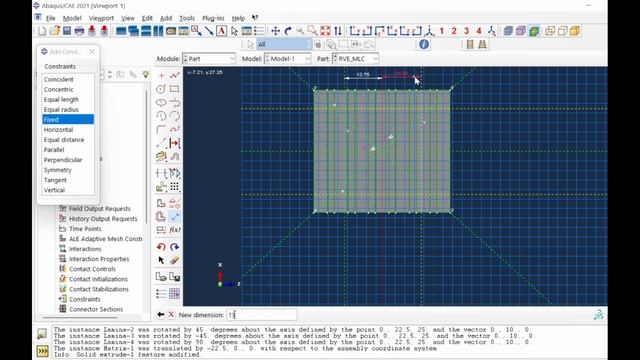Select the Create Isolated Point sketch tool
The width and height of the screenshot is (640, 360).
pos(161,76)
